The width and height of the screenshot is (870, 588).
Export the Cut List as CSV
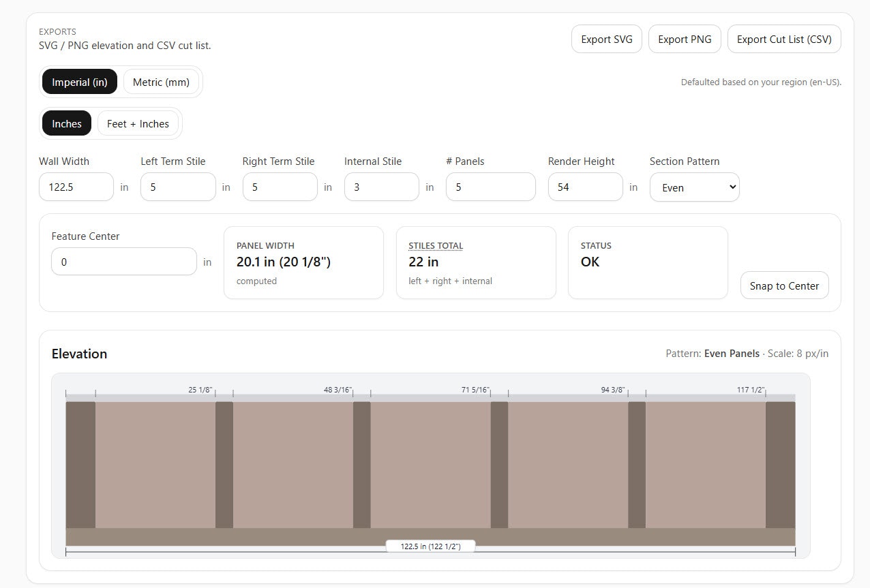tap(784, 39)
